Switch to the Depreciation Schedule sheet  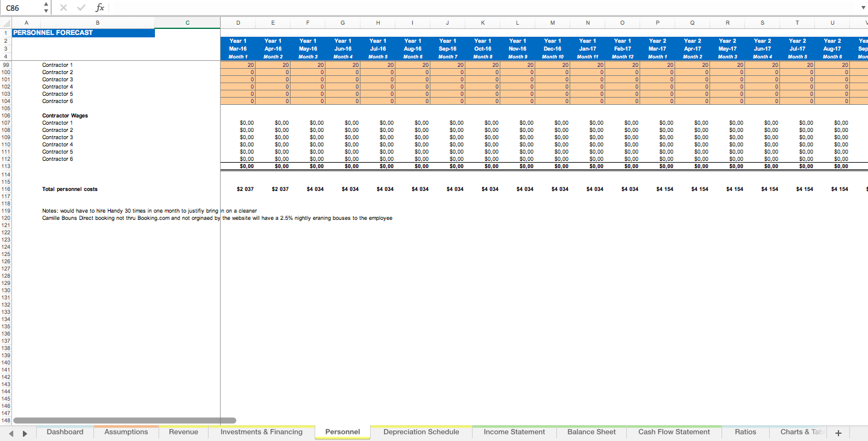(x=421, y=432)
